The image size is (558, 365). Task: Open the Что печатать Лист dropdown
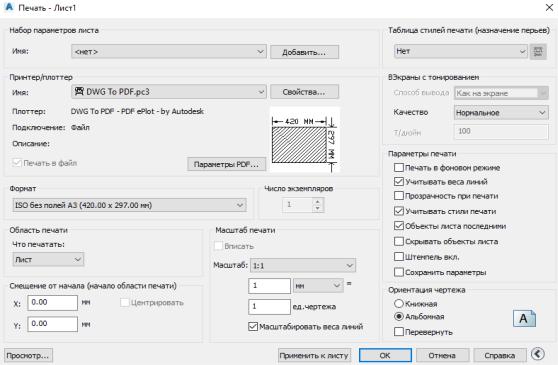click(48, 260)
